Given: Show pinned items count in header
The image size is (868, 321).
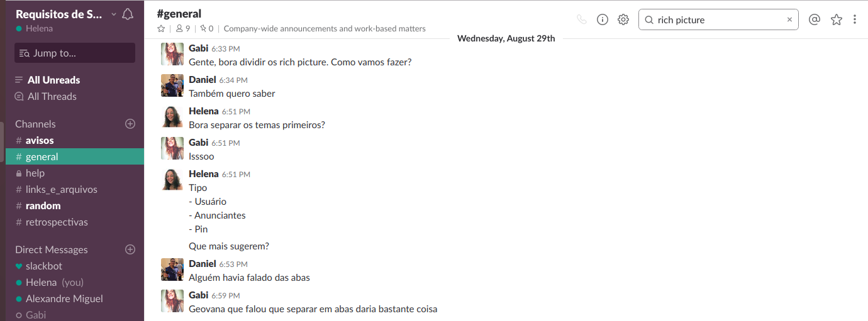Looking at the screenshot, I should [x=207, y=28].
